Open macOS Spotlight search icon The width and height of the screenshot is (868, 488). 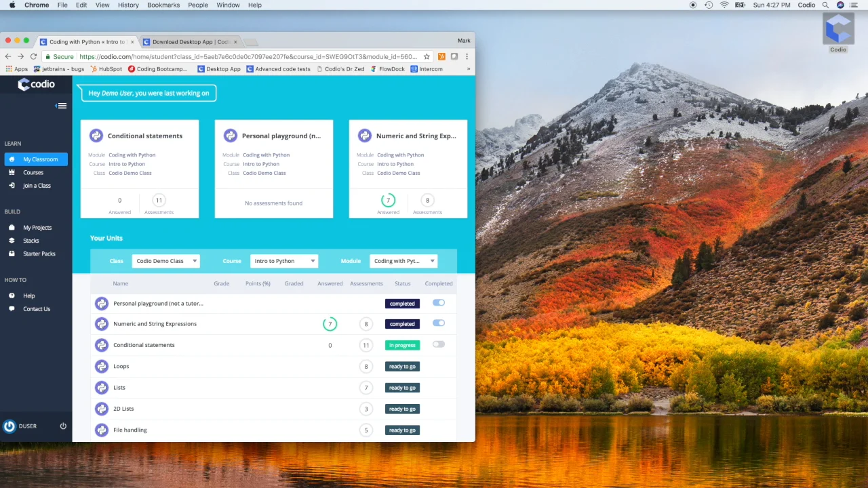click(x=826, y=5)
